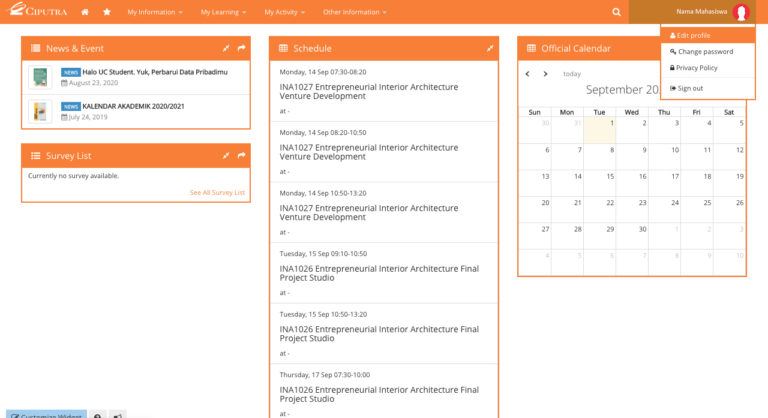Click the calendar today button

(572, 74)
